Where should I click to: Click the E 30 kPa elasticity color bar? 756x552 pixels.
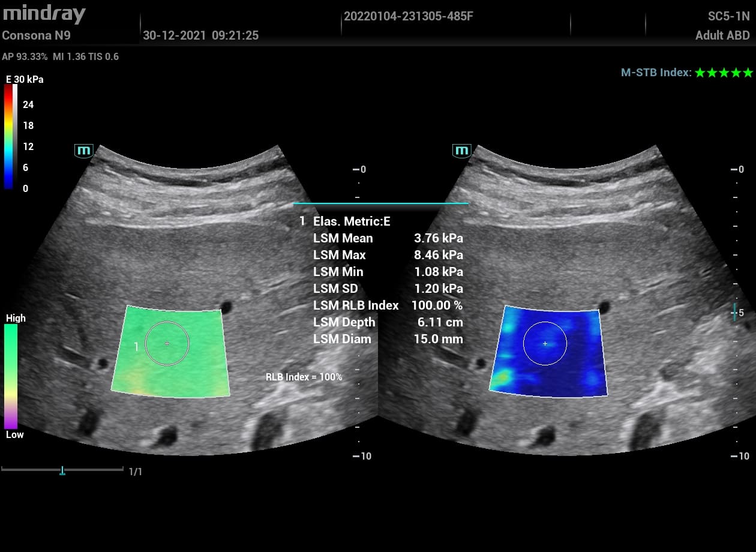8,137
